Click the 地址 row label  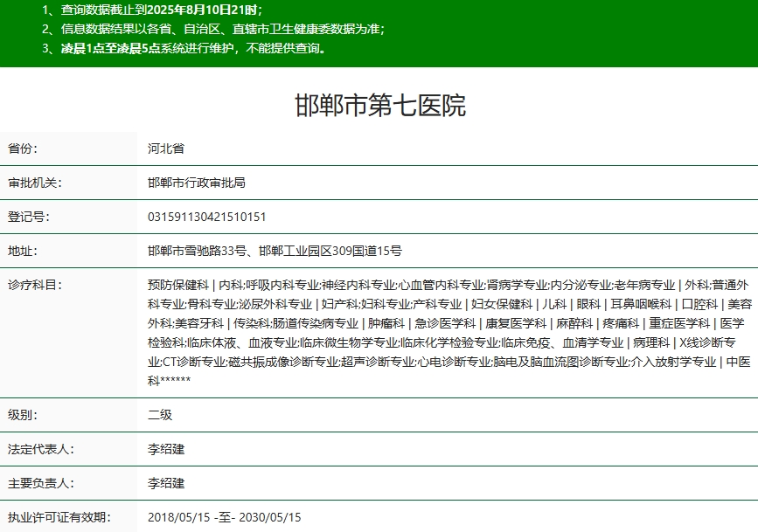tap(24, 251)
